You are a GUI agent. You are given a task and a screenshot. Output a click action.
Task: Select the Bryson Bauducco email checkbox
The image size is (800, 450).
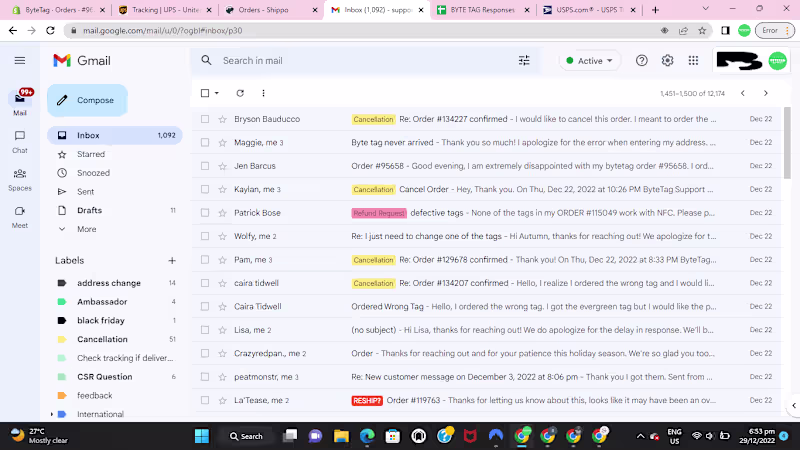coord(205,119)
